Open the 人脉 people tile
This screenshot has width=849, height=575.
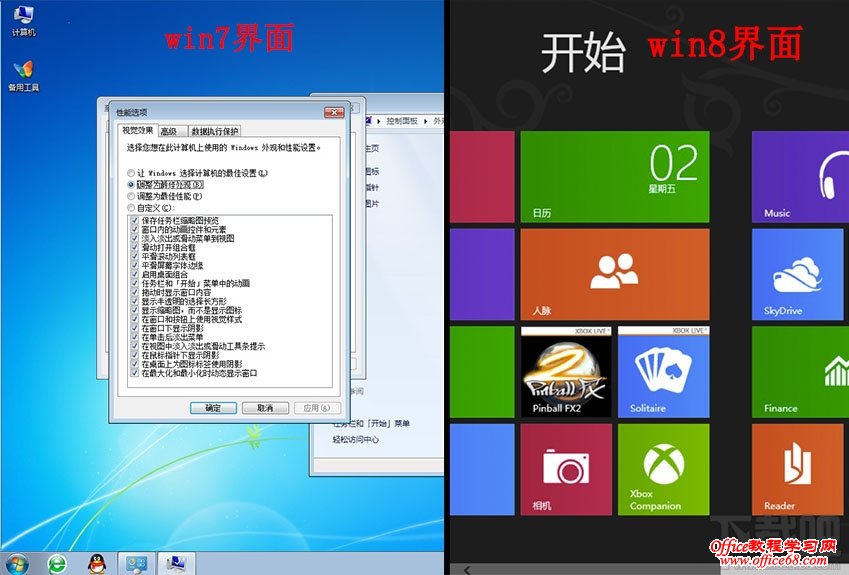[615, 274]
